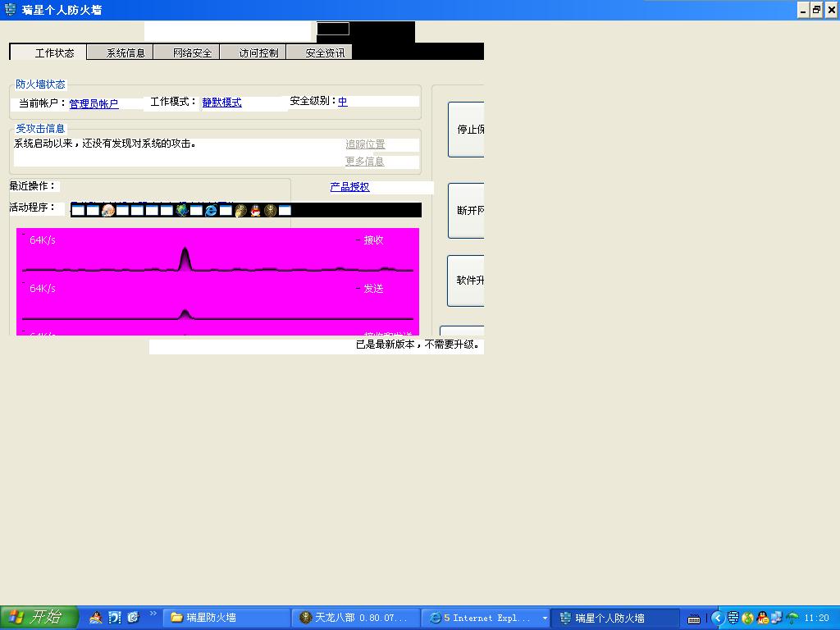The height and width of the screenshot is (630, 840).
Task: Click the 软件升级 button
Action: pos(466,281)
